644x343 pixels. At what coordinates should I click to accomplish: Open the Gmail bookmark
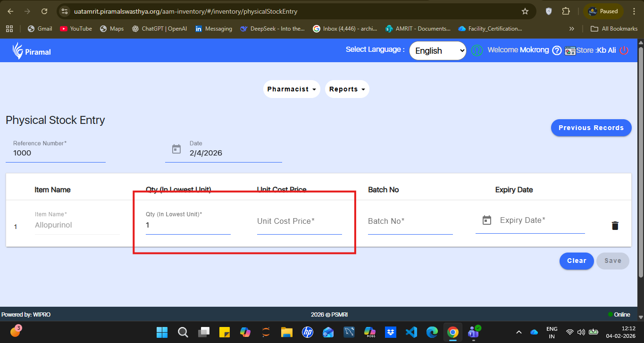pyautogui.click(x=40, y=29)
